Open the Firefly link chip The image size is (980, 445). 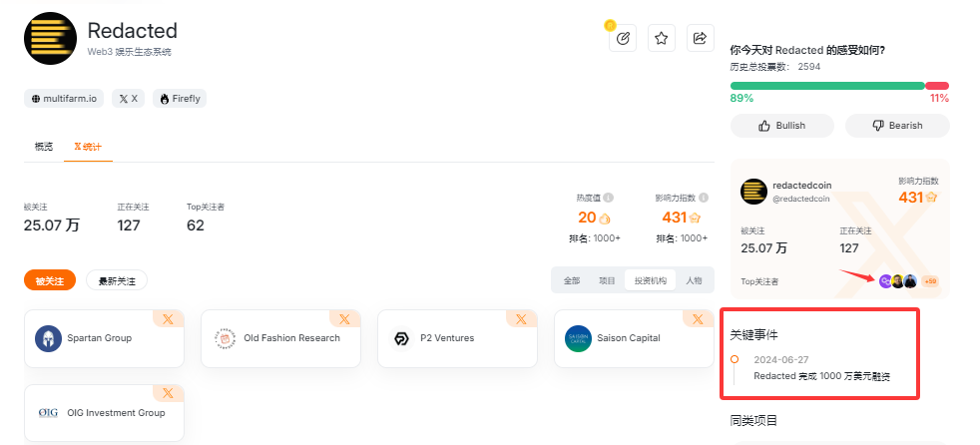click(x=180, y=98)
